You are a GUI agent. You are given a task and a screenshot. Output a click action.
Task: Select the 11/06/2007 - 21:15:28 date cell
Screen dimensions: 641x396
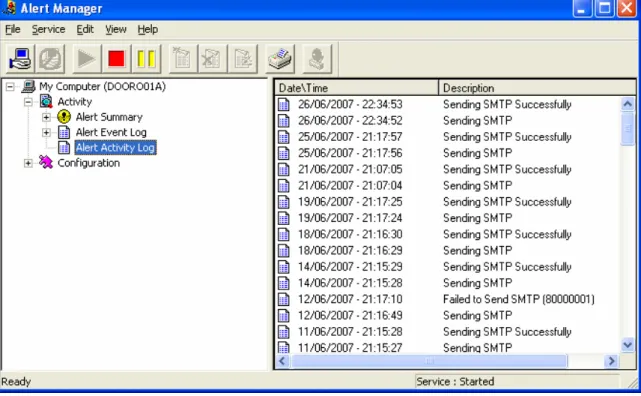[350, 332]
